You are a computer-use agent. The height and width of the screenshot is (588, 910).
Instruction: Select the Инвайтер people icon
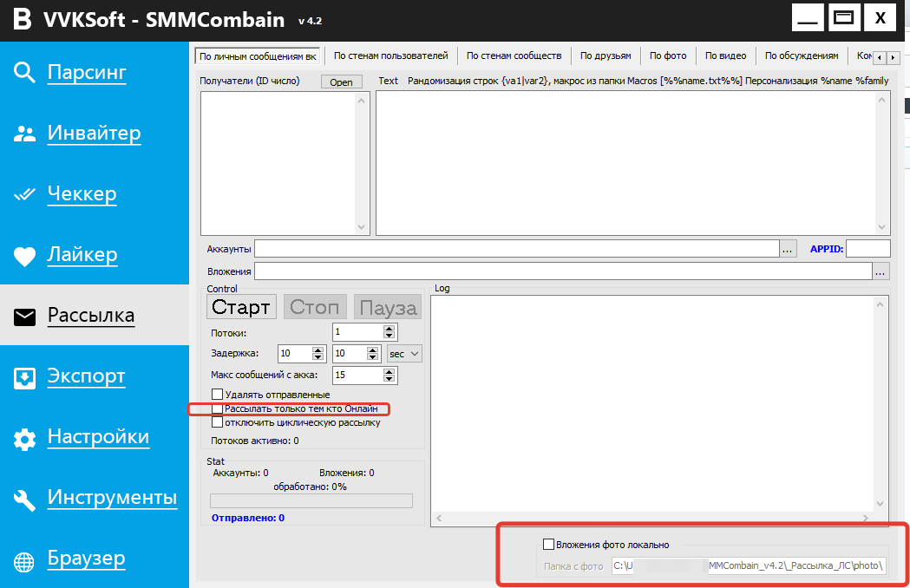pyautogui.click(x=25, y=133)
